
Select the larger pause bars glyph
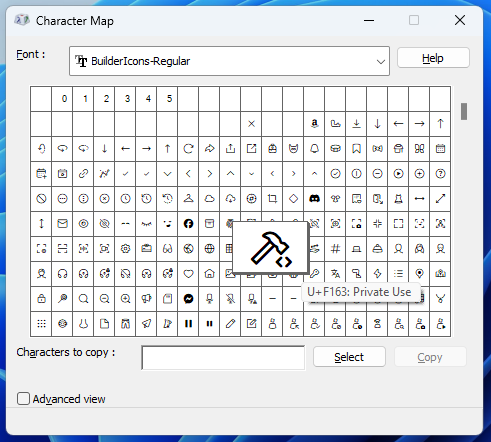point(188,324)
